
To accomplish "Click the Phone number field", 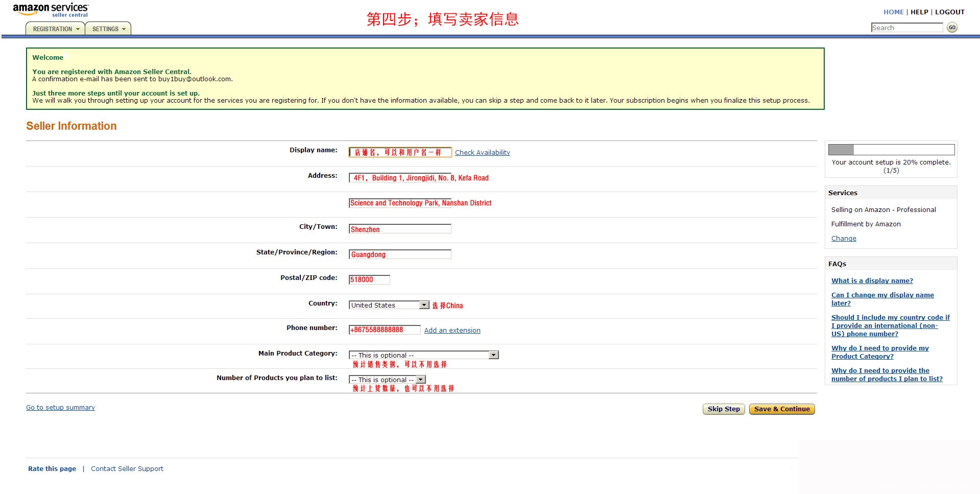I will (x=385, y=330).
